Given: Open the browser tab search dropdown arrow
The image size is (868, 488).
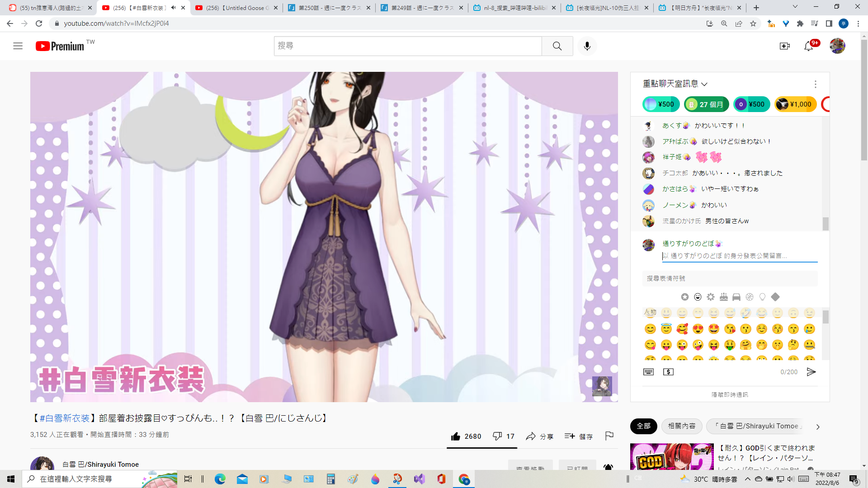Looking at the screenshot, I should click(x=795, y=7).
